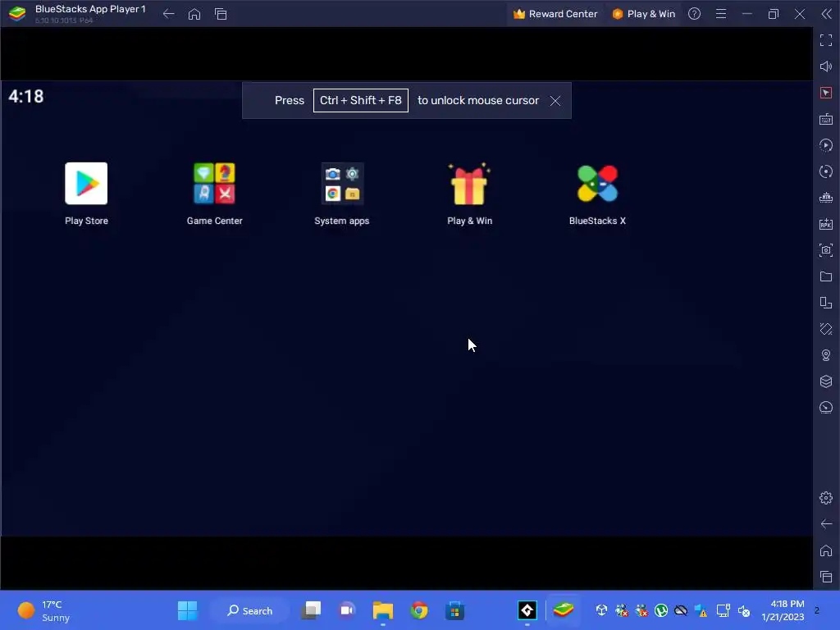Click the rotate screen icon
Screen dimensions: 840x630
pos(826,329)
